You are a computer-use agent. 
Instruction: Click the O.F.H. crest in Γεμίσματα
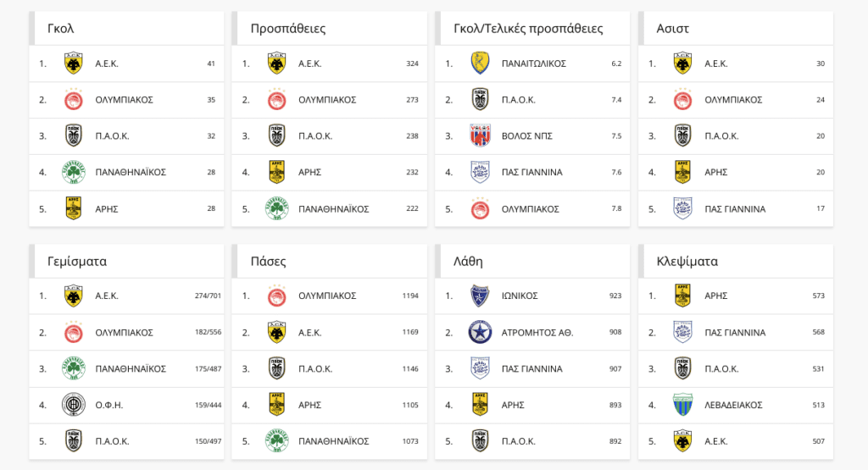(74, 405)
